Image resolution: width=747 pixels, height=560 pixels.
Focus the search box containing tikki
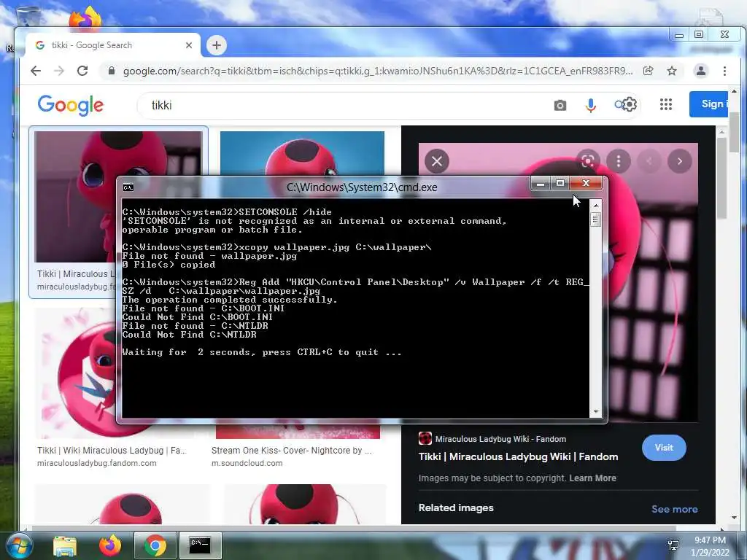[343, 105]
